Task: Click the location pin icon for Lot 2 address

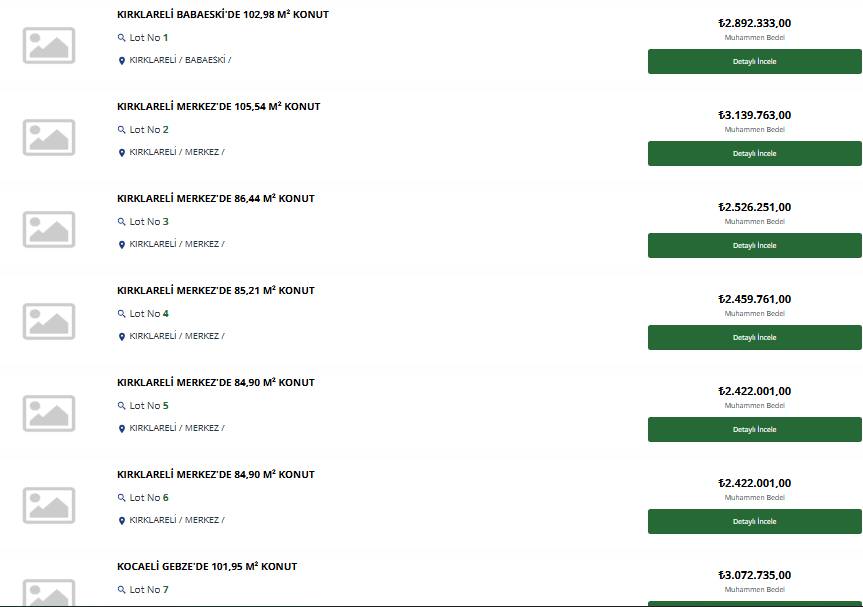Action: 122,152
